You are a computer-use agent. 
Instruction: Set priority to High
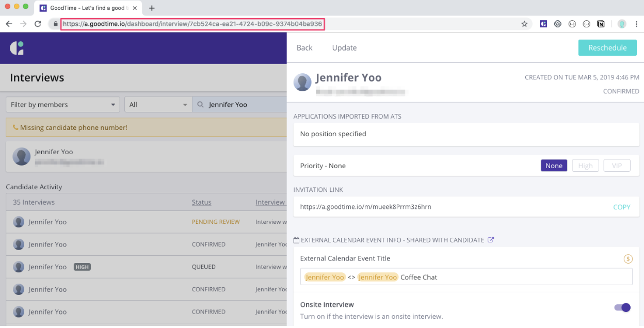[x=585, y=166]
